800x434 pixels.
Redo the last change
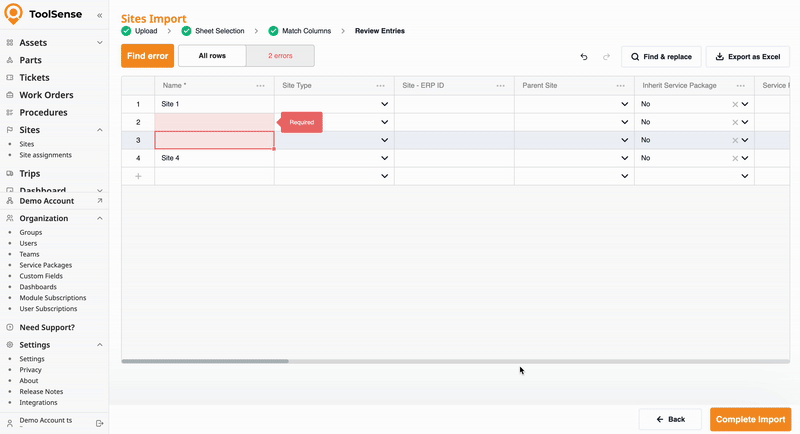[606, 57]
